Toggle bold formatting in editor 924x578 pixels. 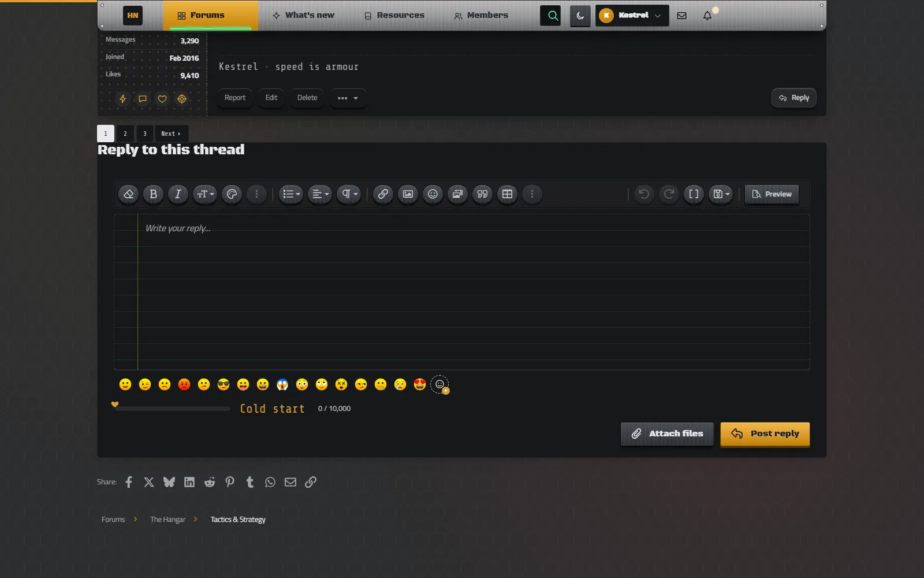pyautogui.click(x=153, y=194)
